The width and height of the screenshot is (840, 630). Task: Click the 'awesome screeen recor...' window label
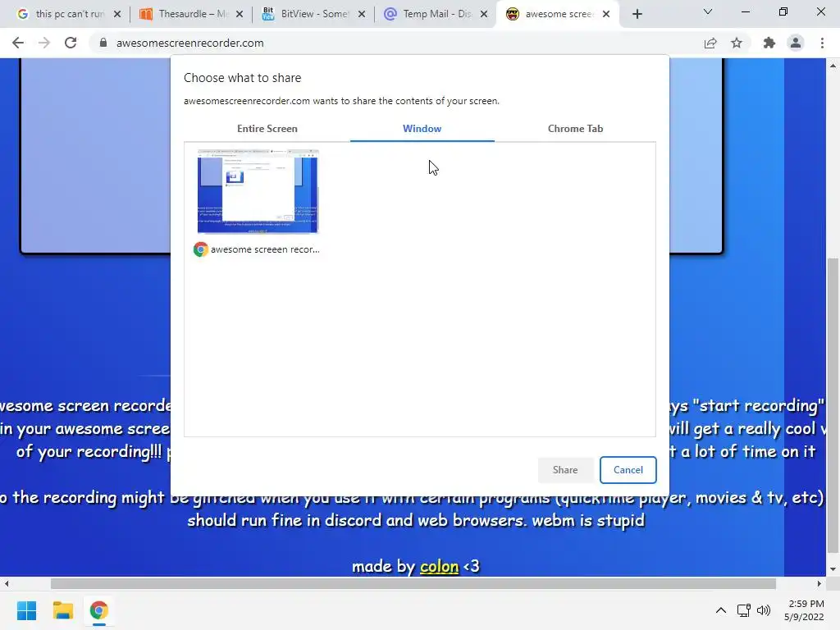(x=265, y=249)
